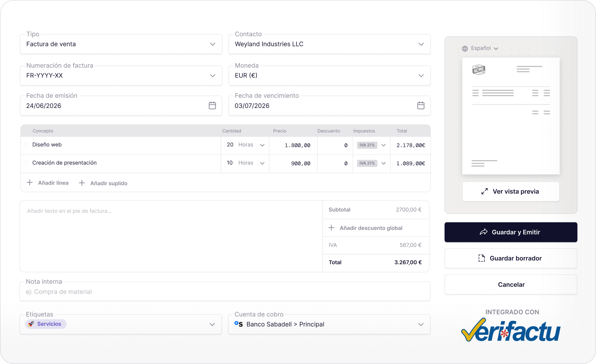Click the IVA amount 567,00 €
Screen dimensions: 596x364
coord(410,245)
